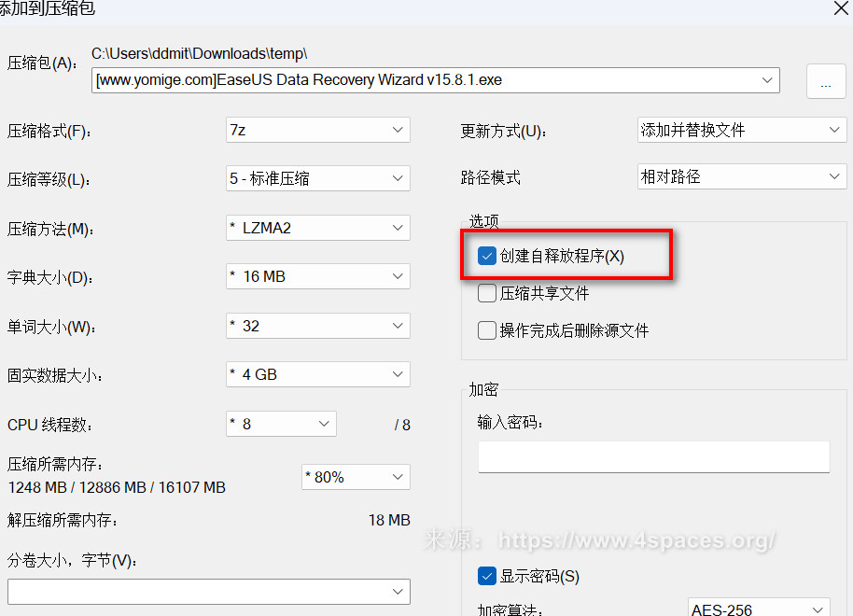Toggle the 显示密码 checkbox
This screenshot has height=616, width=853.
pos(487,576)
